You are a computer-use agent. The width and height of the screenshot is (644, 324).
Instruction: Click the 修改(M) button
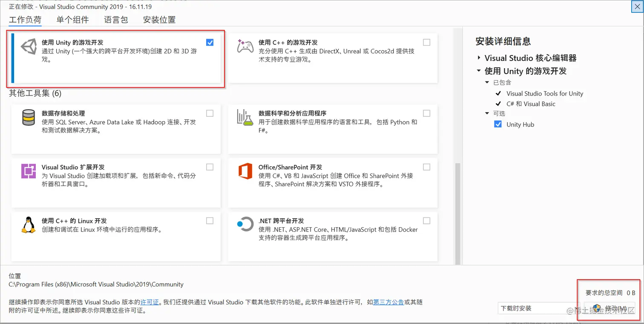point(610,308)
